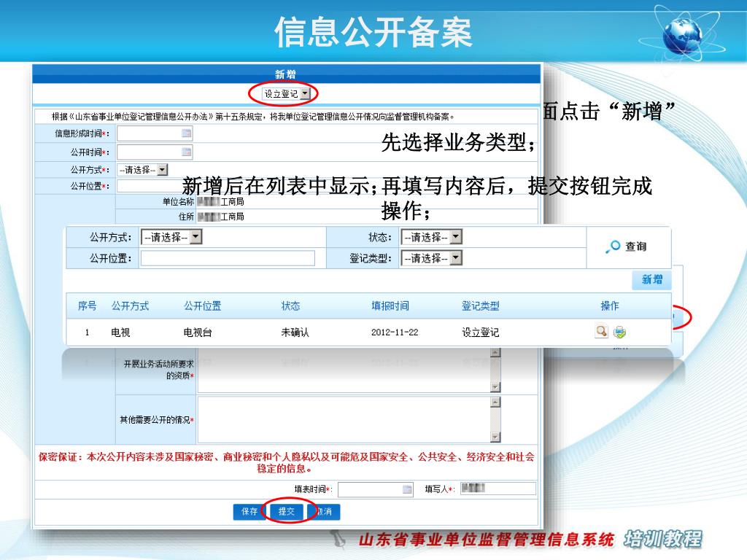Click the 信息形成时间 date input field
Screen dimensions: 747x560
pos(149,133)
